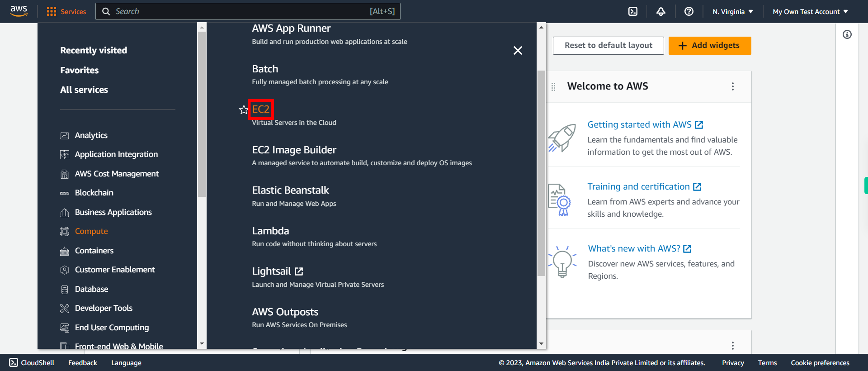
Task: Open What's new with AWS link
Action: click(640, 248)
